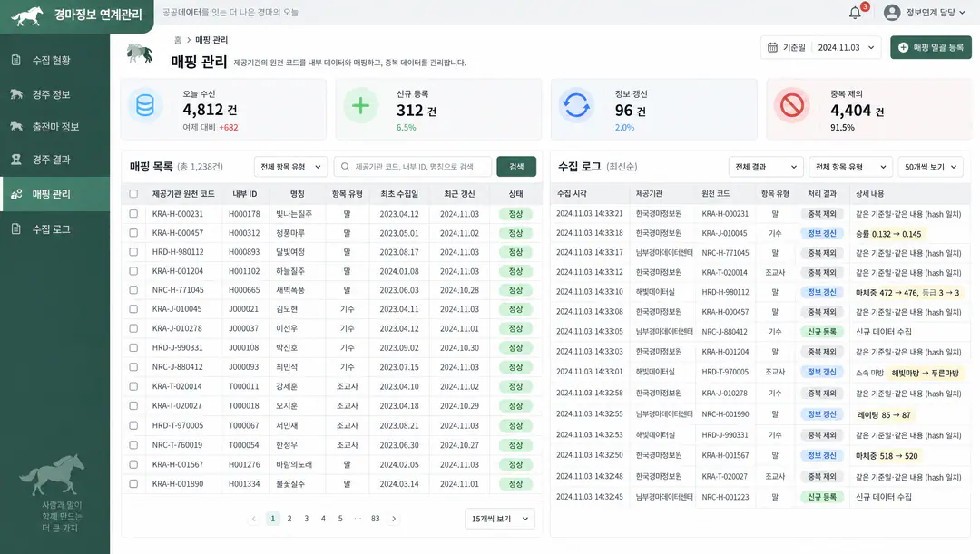
Task: Open 전체 항목 유형 dropdown in 매핑 목록
Action: 290,167
